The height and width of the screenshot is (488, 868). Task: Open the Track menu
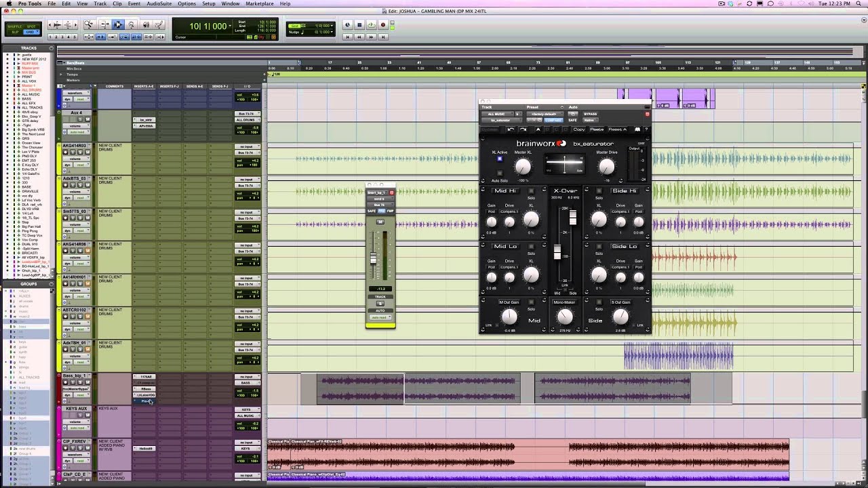click(x=100, y=3)
